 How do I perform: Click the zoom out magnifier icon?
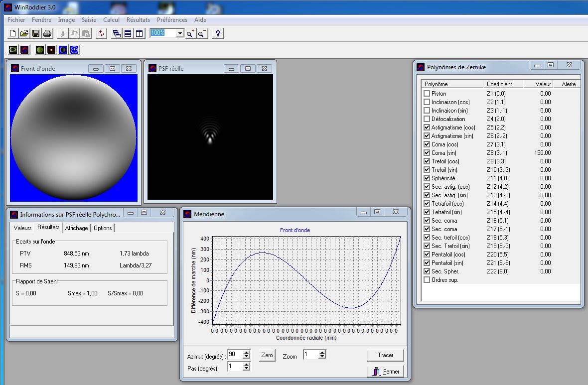click(202, 33)
